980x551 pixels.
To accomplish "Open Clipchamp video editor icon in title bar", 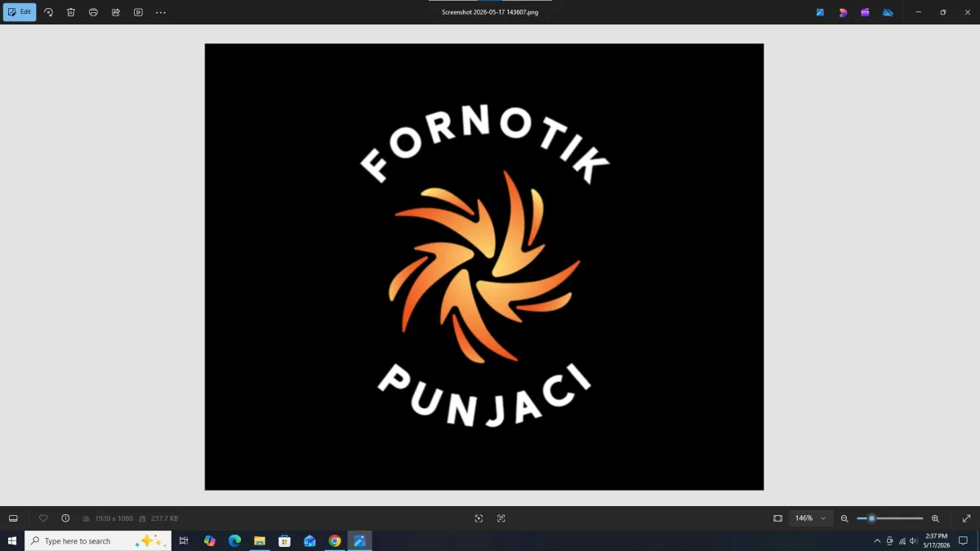I will (865, 12).
